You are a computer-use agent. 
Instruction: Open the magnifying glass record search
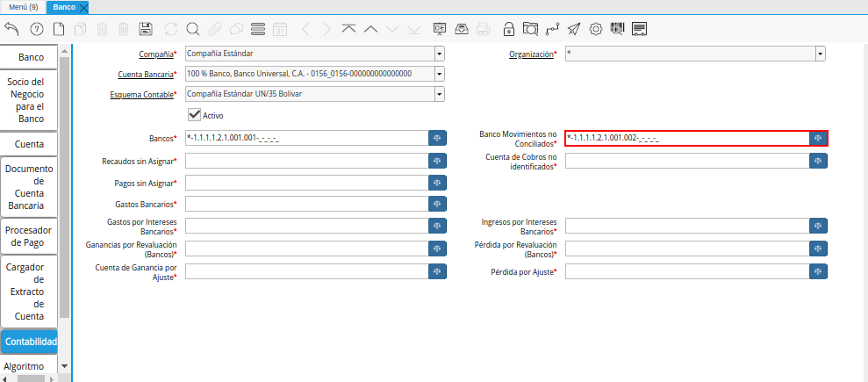click(x=192, y=29)
